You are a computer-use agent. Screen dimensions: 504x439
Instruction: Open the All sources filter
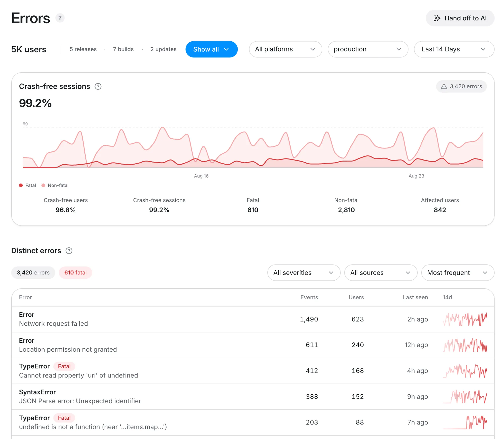point(381,273)
